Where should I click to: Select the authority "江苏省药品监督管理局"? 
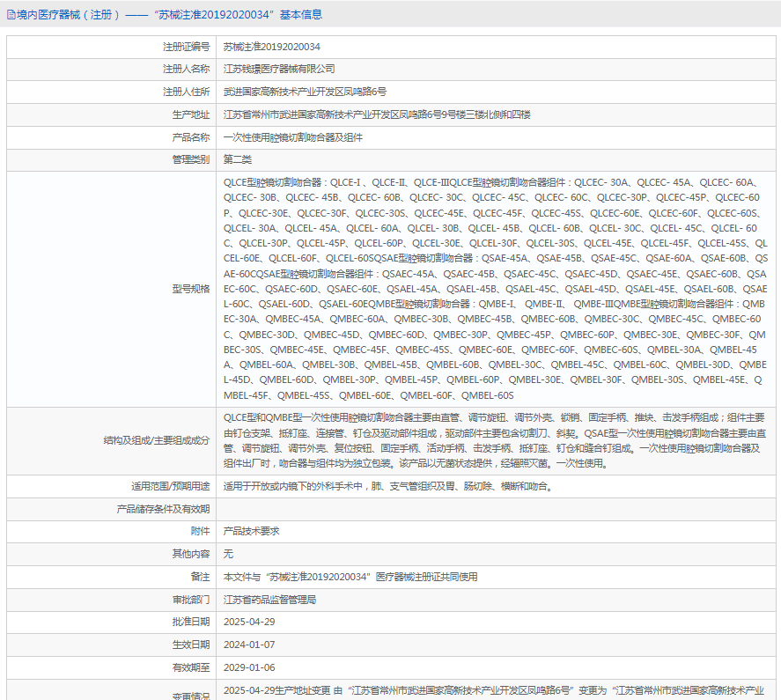coord(269,600)
